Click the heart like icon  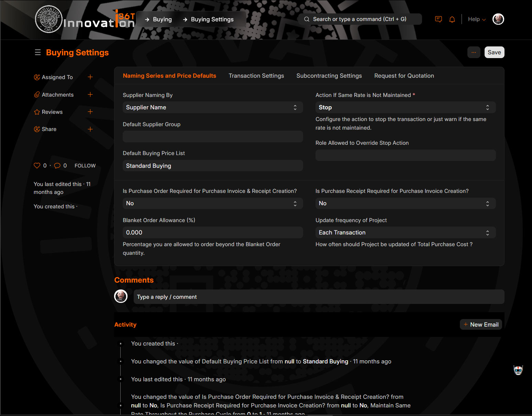pos(37,165)
